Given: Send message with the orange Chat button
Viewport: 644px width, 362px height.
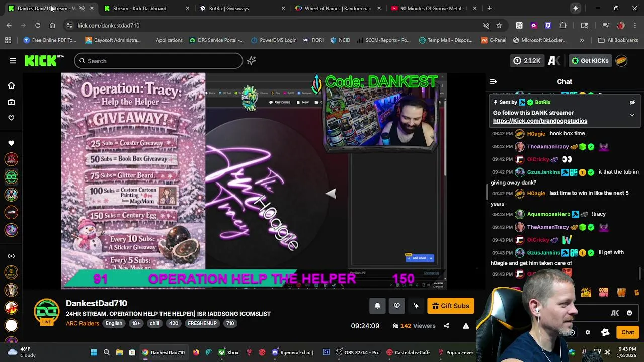Looking at the screenshot, I should pyautogui.click(x=627, y=332).
